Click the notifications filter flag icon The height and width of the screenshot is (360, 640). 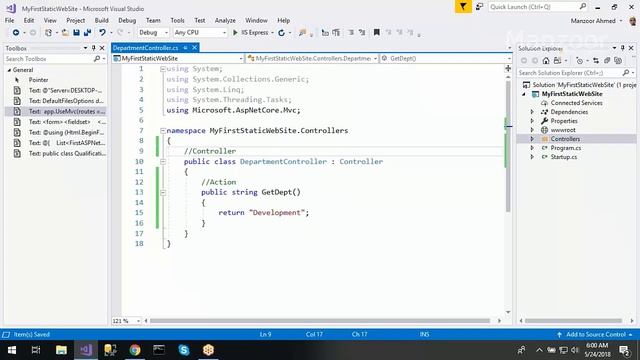click(x=463, y=7)
